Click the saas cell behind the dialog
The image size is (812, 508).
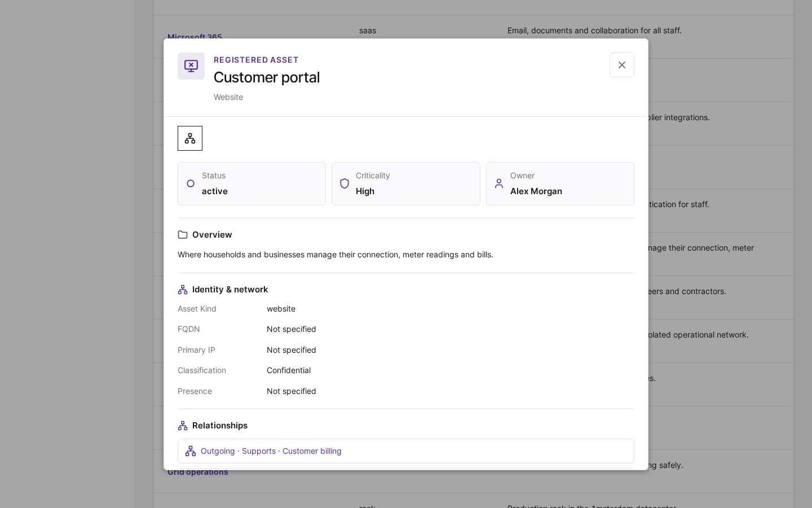pos(368,30)
